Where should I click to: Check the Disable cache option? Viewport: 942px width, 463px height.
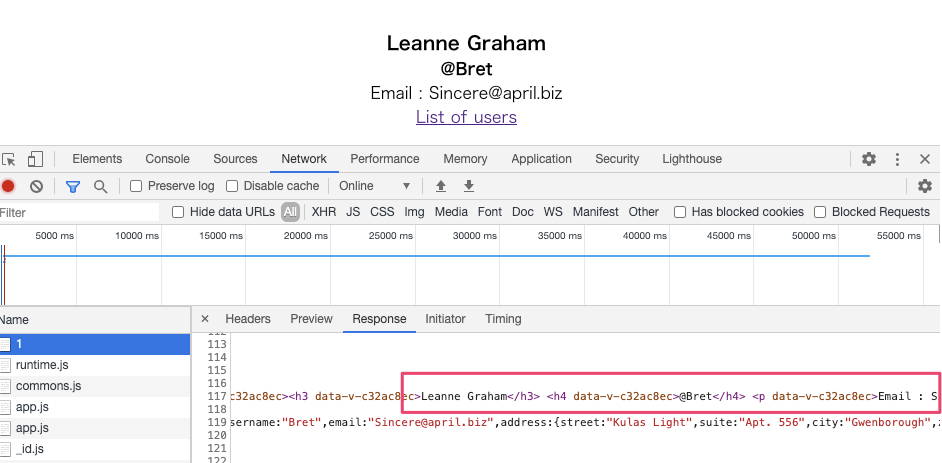(232, 186)
